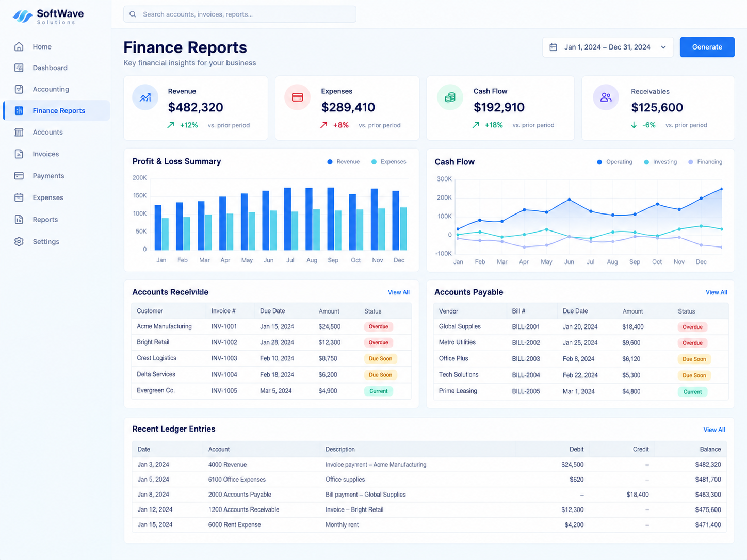Click the Accounts bank icon

(x=19, y=132)
